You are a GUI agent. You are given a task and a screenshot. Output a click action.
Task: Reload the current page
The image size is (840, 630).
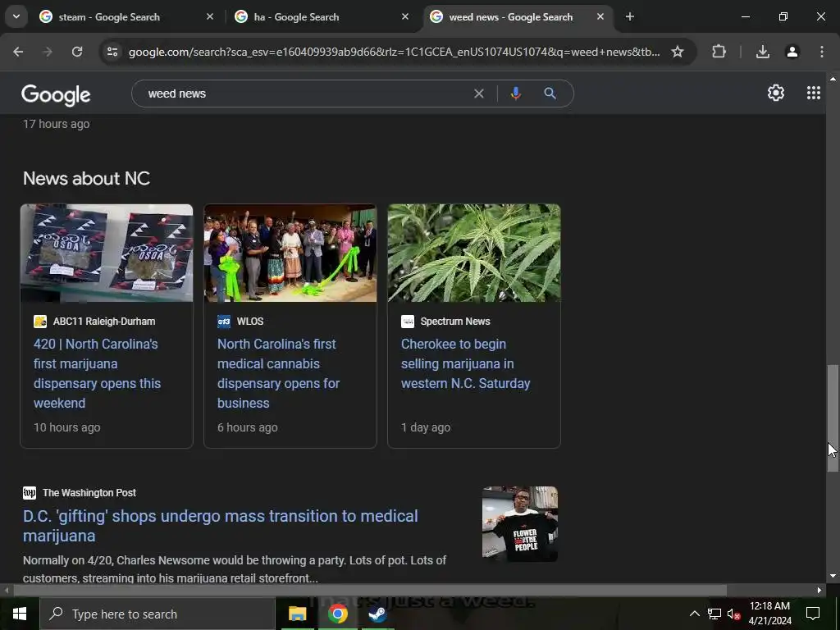tap(77, 52)
